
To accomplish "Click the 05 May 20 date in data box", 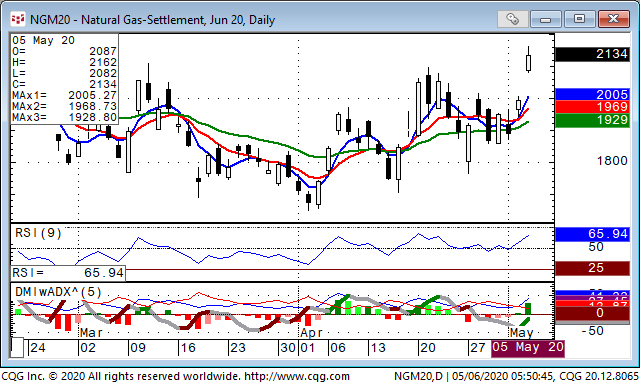I will (x=43, y=40).
